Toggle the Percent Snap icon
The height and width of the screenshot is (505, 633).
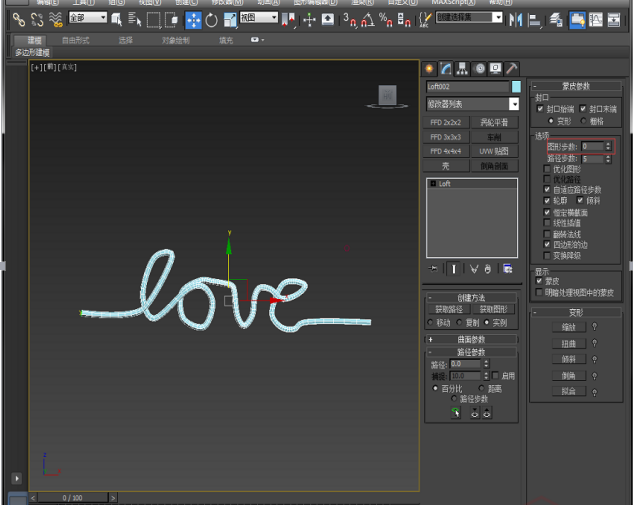tap(386, 19)
